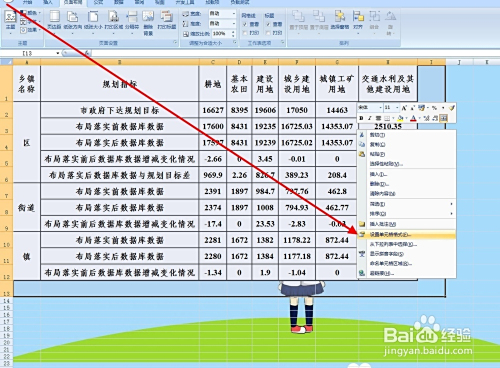Choose Cut (剪切) from the context menu
The width and height of the screenshot is (500, 368).
coord(407,135)
